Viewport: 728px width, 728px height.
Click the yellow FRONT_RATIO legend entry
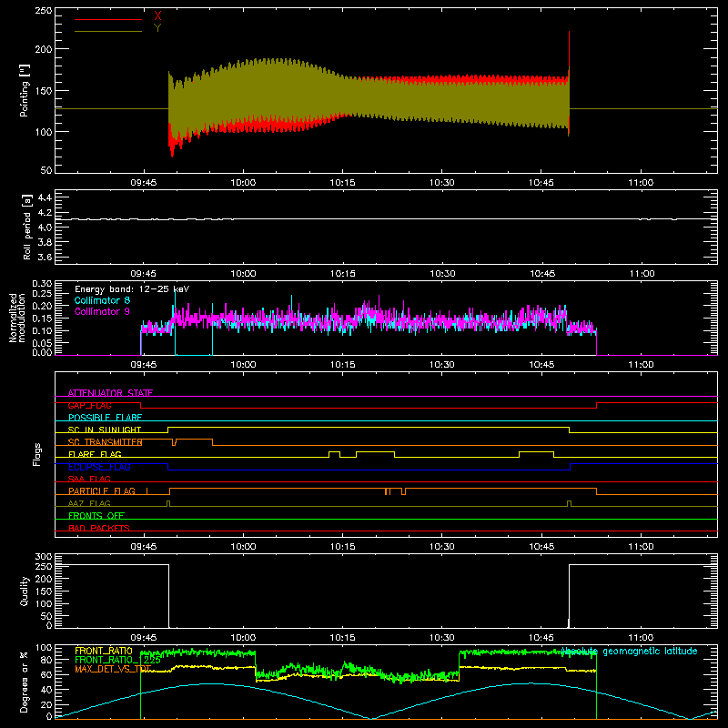[104, 651]
